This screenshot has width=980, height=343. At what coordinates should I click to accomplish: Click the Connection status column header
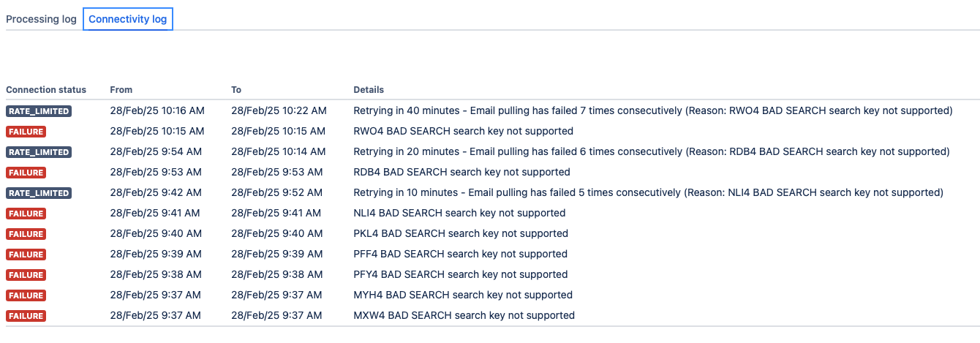click(x=46, y=89)
